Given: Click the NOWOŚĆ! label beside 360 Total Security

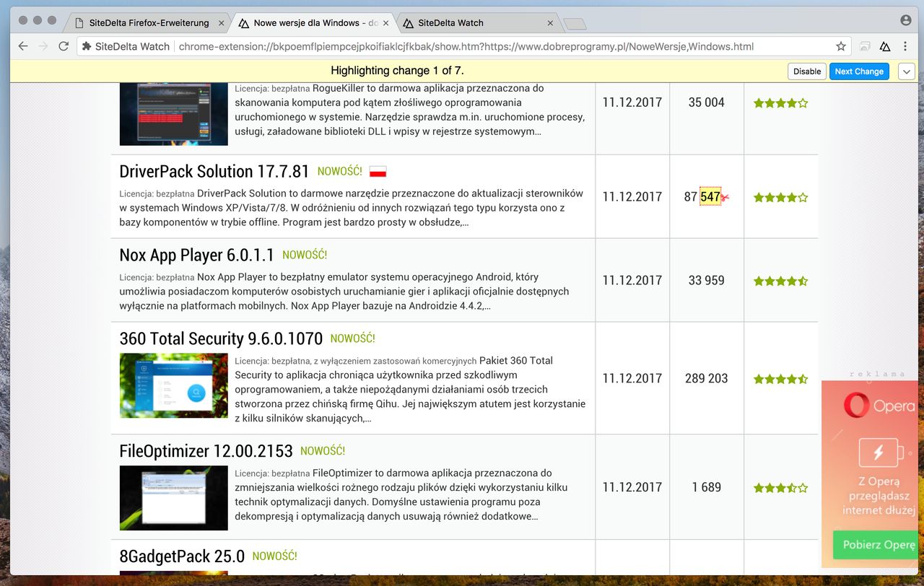Looking at the screenshot, I should coord(353,338).
